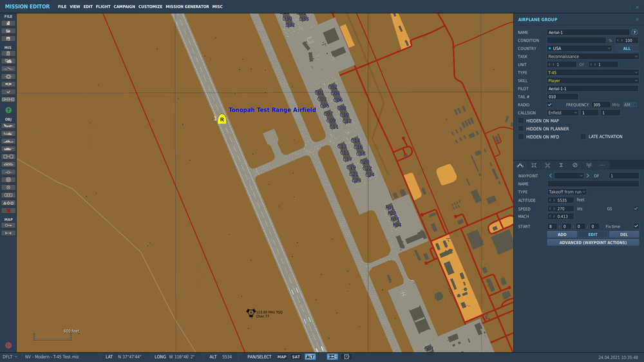The image size is (644, 362).
Task: Click the question mark help icon
Action: 634,32
